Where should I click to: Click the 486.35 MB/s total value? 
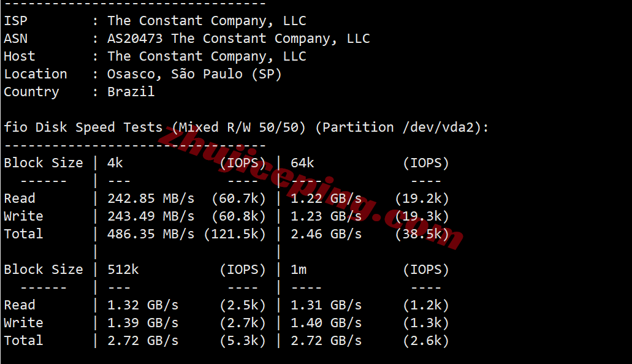151,234
